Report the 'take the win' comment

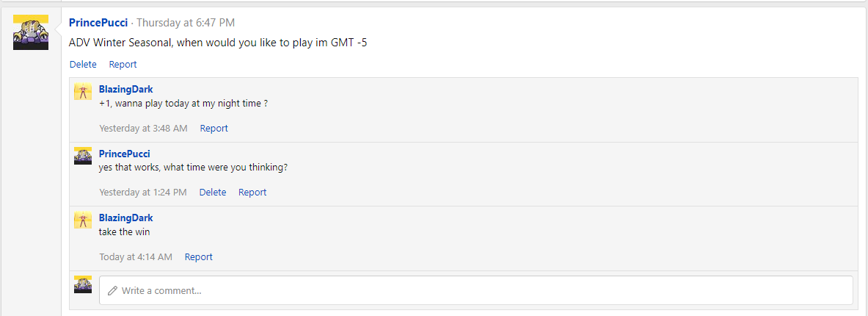[x=198, y=256]
